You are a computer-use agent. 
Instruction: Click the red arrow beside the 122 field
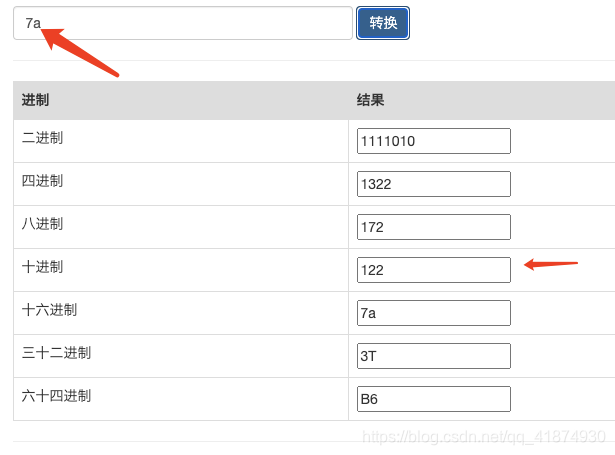click(552, 265)
